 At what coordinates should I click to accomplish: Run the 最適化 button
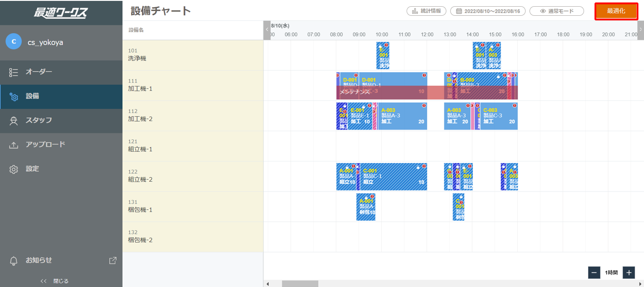pyautogui.click(x=616, y=11)
